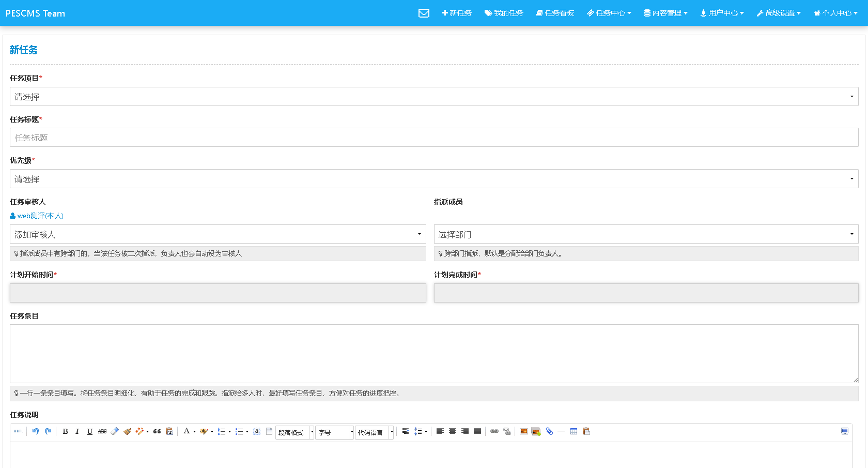Expand 高级设置 navigation menu
Screen dimensions: 868x468
tap(779, 13)
